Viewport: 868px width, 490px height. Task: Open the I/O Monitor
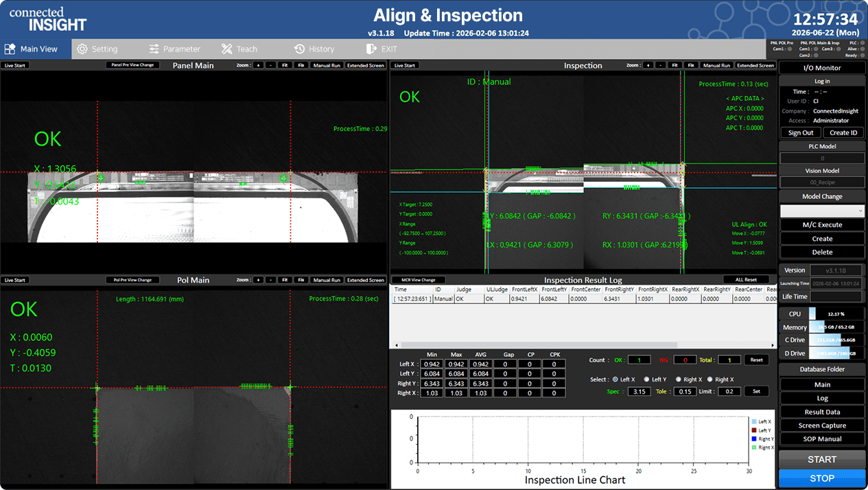pos(822,68)
